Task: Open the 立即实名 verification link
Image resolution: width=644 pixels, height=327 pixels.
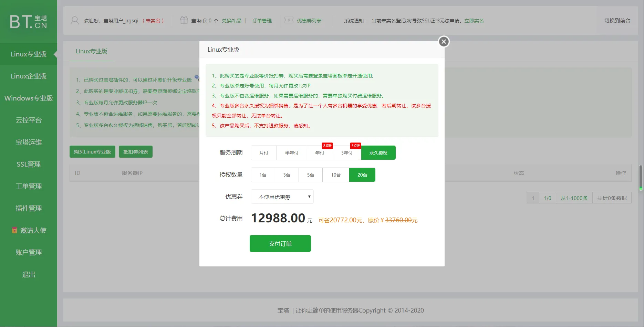Action: (x=474, y=20)
